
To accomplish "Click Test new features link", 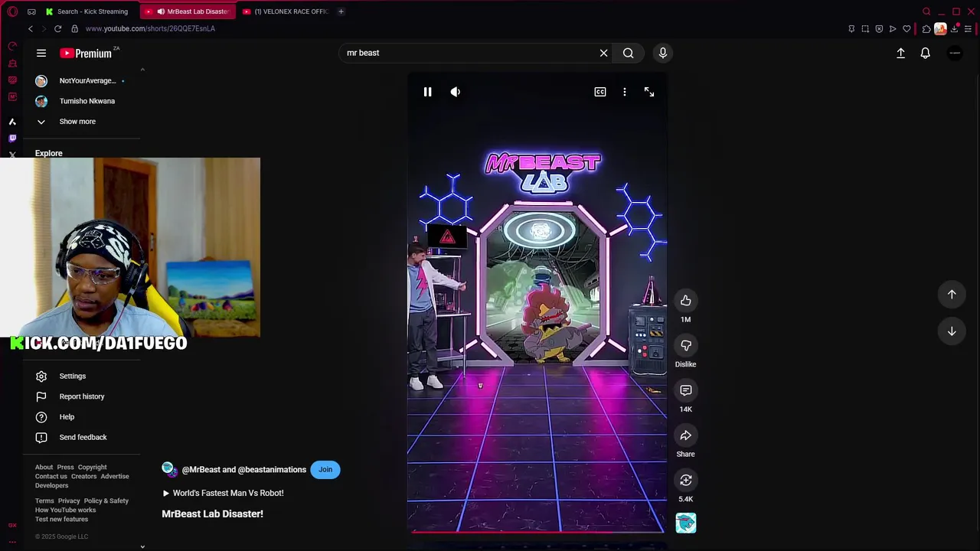I will (61, 520).
